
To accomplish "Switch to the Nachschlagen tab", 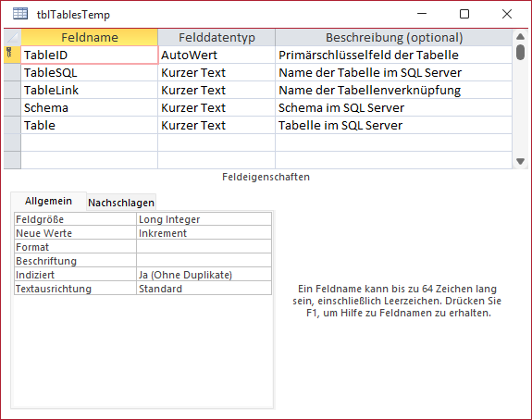I will pos(121,203).
